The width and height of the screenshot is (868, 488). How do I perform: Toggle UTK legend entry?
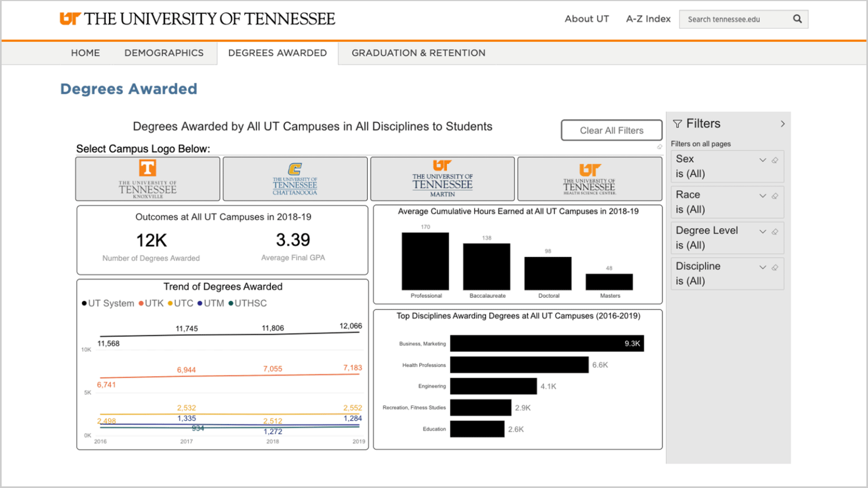point(151,303)
